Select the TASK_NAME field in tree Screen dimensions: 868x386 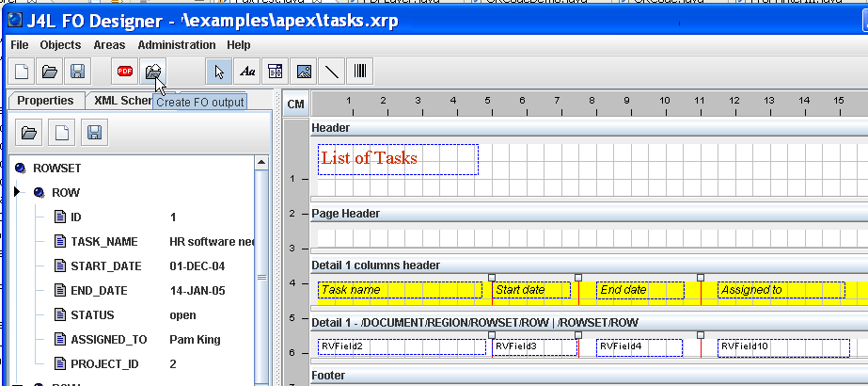point(104,241)
